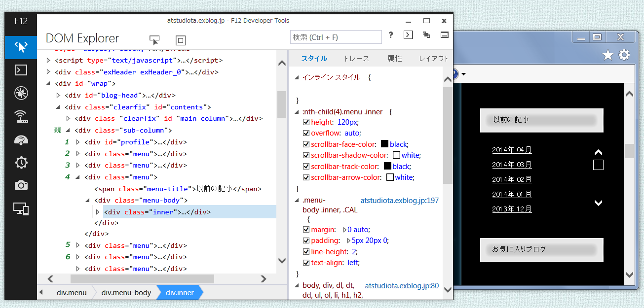
Task: Collapse the sub-column div node
Action: (68, 131)
